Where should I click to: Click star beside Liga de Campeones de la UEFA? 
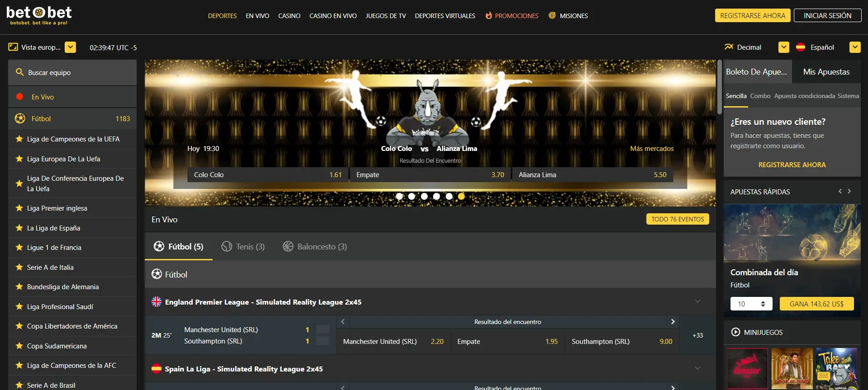(19, 139)
